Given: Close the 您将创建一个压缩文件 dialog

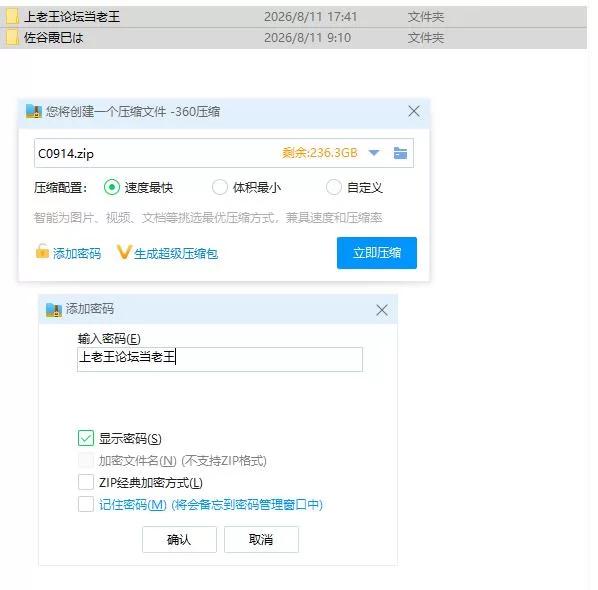Looking at the screenshot, I should pos(414,111).
